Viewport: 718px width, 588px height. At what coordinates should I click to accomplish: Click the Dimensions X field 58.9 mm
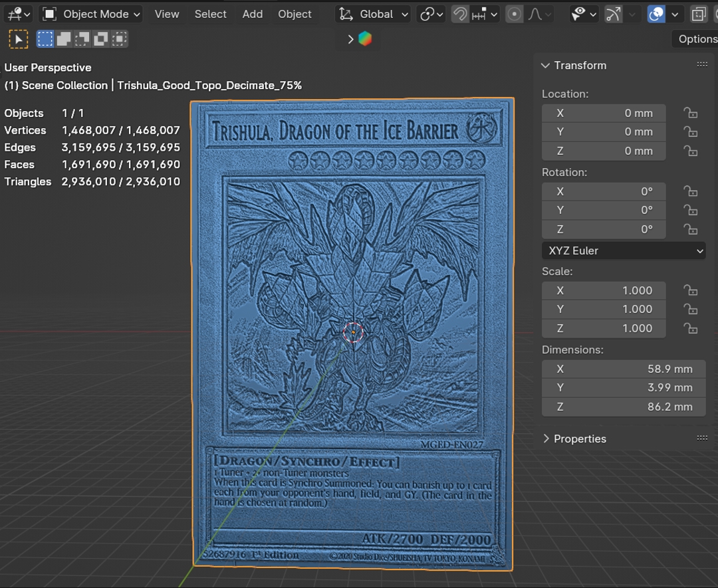pyautogui.click(x=623, y=369)
